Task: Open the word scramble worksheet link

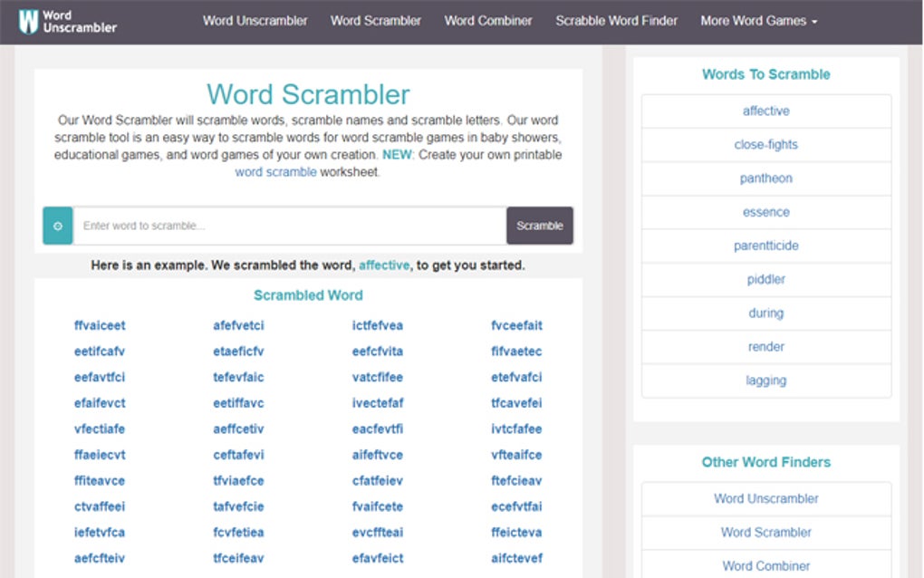Action: click(x=276, y=171)
